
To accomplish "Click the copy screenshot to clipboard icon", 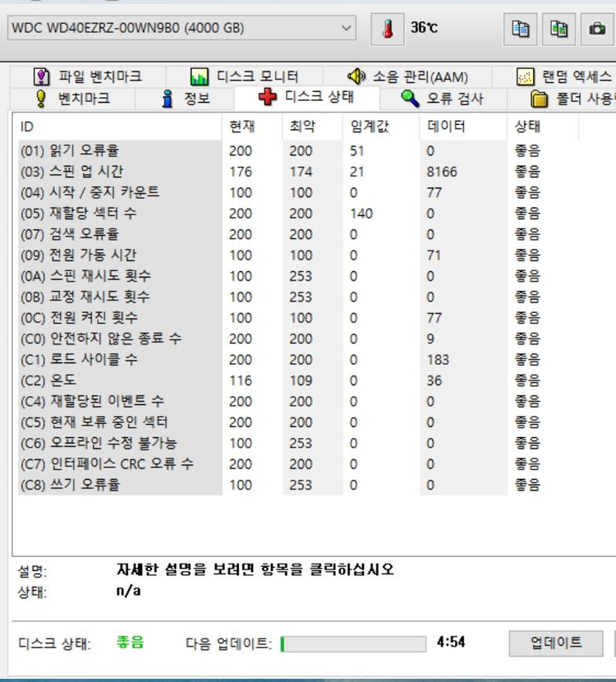I will [559, 29].
